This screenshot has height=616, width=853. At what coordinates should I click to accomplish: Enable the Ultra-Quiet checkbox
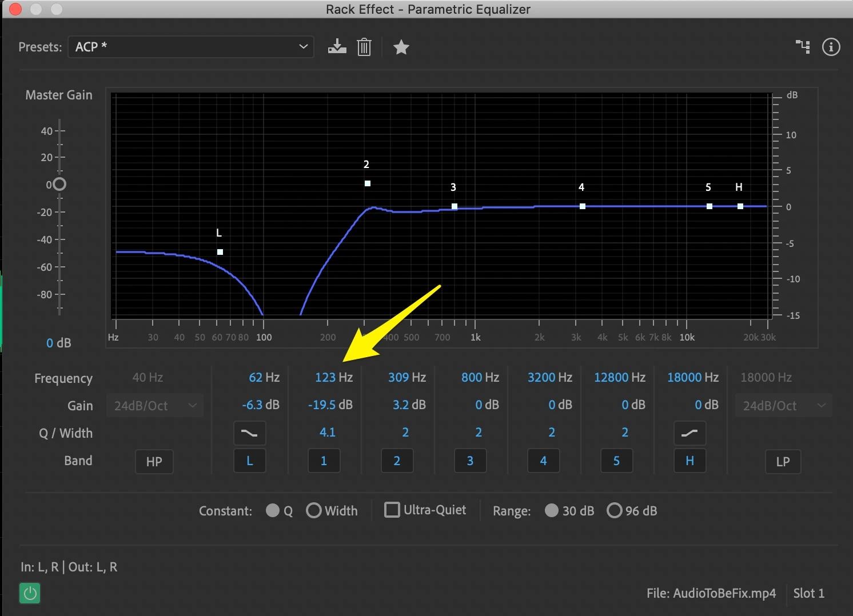pyautogui.click(x=392, y=510)
